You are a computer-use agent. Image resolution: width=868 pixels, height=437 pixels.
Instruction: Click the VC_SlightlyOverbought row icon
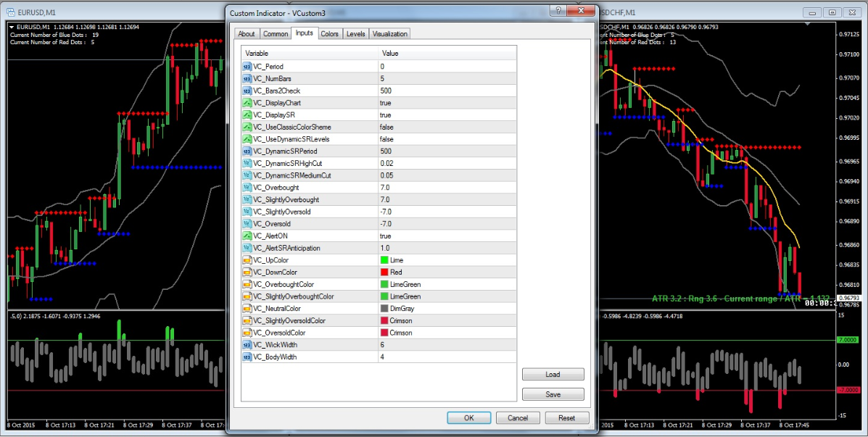[x=247, y=200]
